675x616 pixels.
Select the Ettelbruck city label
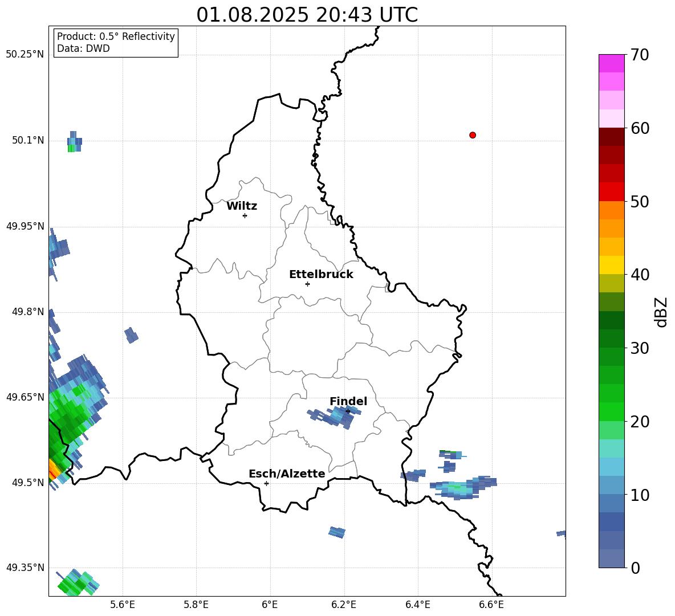321,275
